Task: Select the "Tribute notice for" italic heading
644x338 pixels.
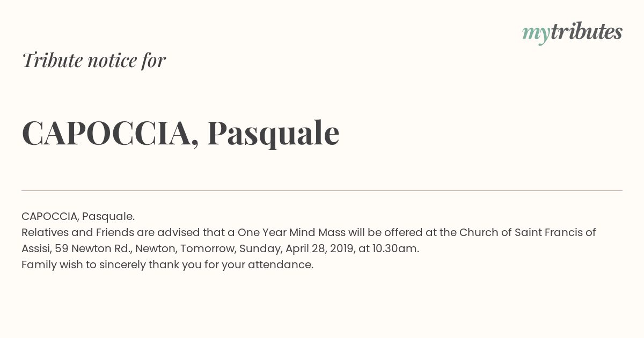Action: 93,61
